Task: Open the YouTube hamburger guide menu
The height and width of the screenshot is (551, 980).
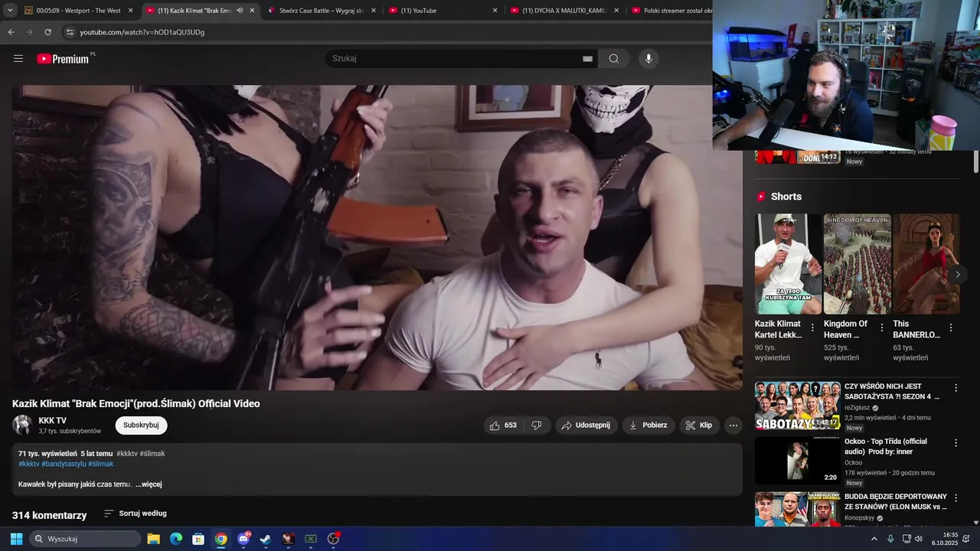Action: [18, 59]
